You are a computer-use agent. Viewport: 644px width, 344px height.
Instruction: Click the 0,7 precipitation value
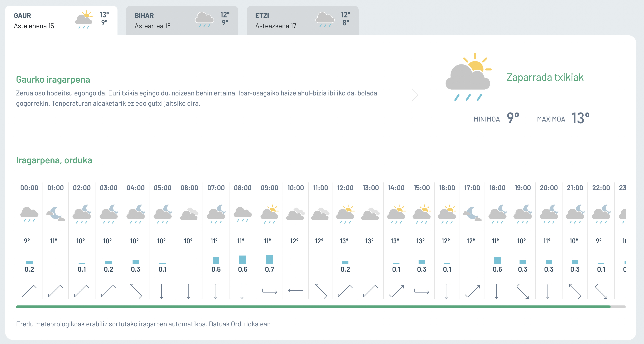tap(269, 269)
